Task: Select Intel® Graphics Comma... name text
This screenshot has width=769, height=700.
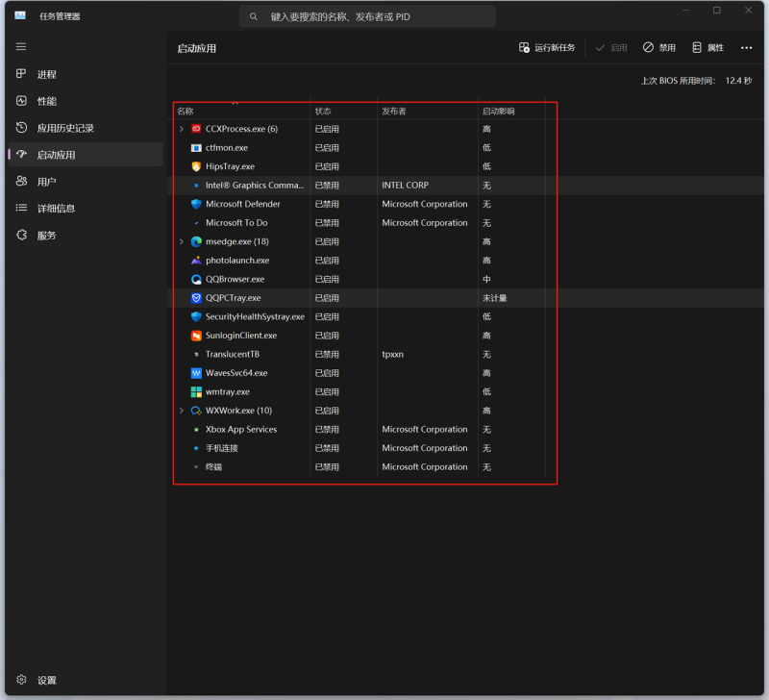Action: point(255,186)
